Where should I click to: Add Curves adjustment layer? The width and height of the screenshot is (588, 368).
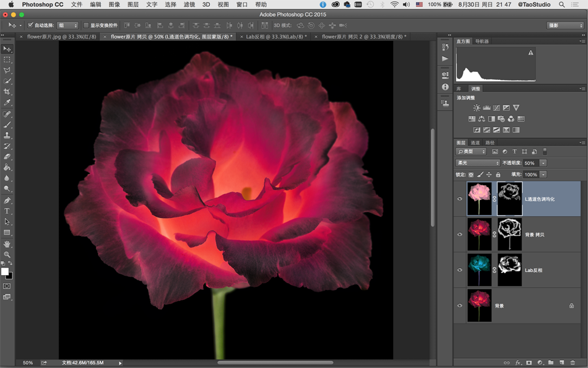click(x=496, y=108)
